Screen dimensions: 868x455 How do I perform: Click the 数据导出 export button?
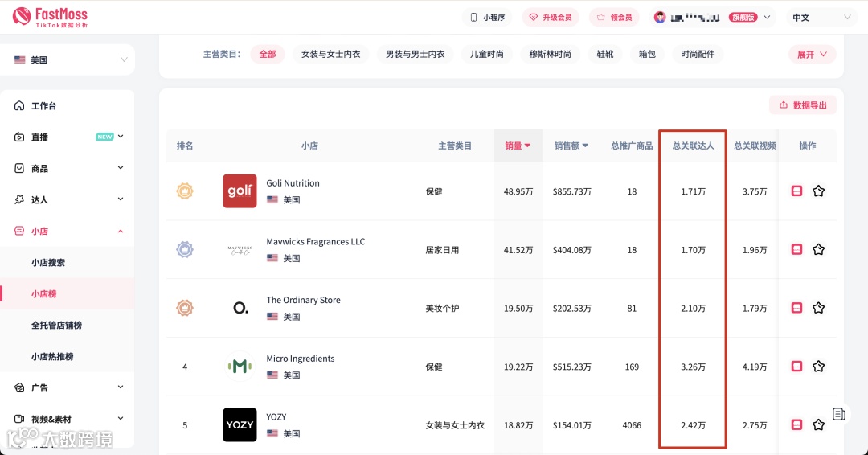[x=803, y=105]
